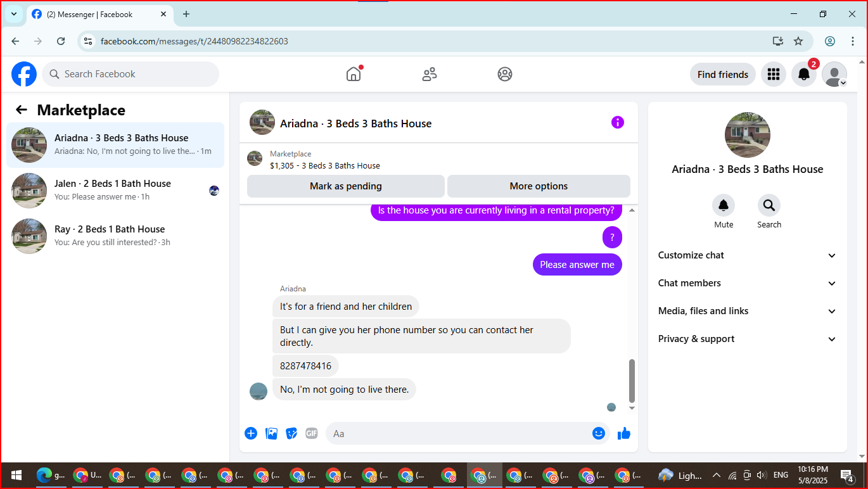The height and width of the screenshot is (489, 868).
Task: Click message "It's for a friend and her children"
Action: [346, 307]
